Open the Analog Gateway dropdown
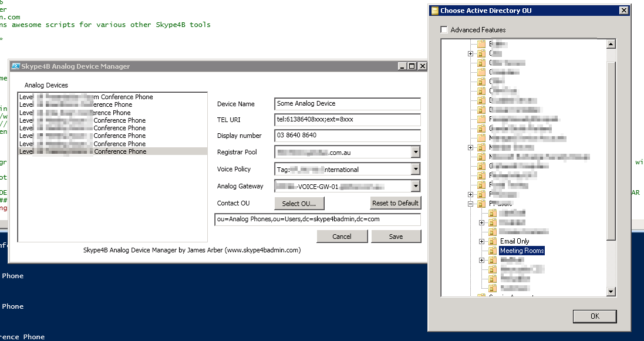 (x=416, y=186)
